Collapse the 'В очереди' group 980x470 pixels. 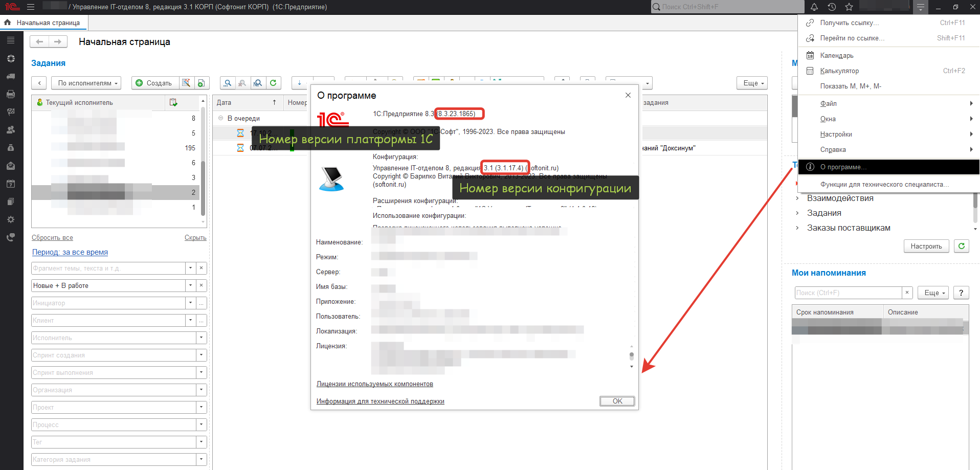(221, 118)
